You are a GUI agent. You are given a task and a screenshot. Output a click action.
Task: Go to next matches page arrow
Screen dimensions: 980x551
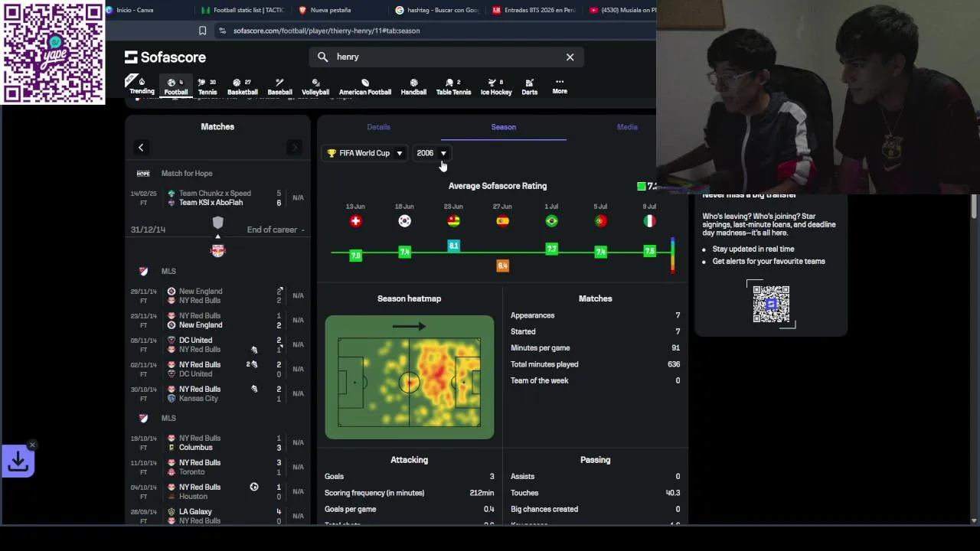pyautogui.click(x=294, y=148)
